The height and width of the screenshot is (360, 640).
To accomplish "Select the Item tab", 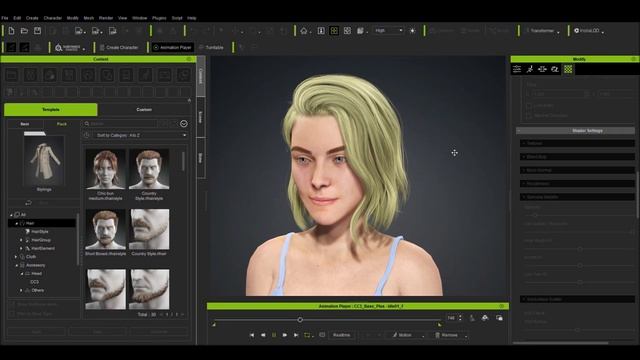I will (x=25, y=124).
